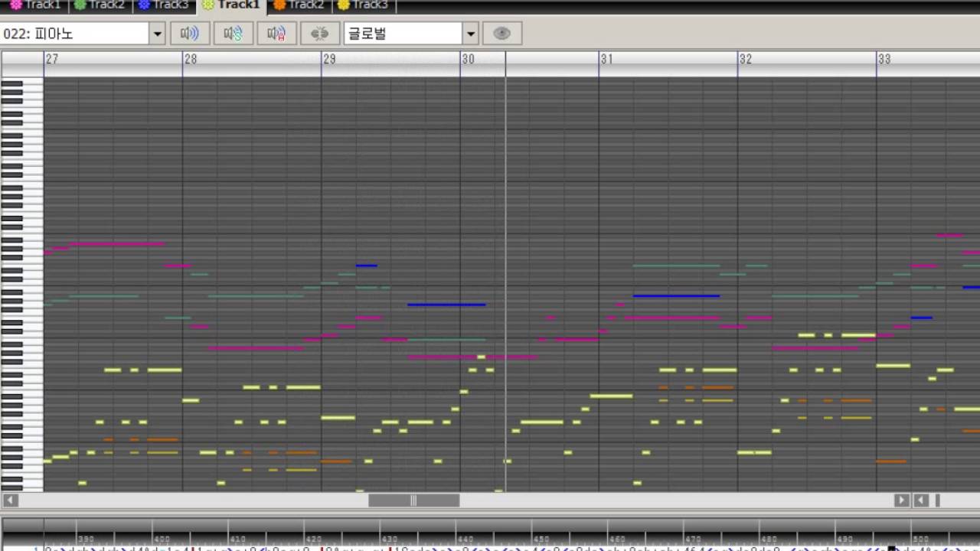The image size is (980, 551).
Task: Click the speaker icon marked with S
Action: click(x=234, y=34)
